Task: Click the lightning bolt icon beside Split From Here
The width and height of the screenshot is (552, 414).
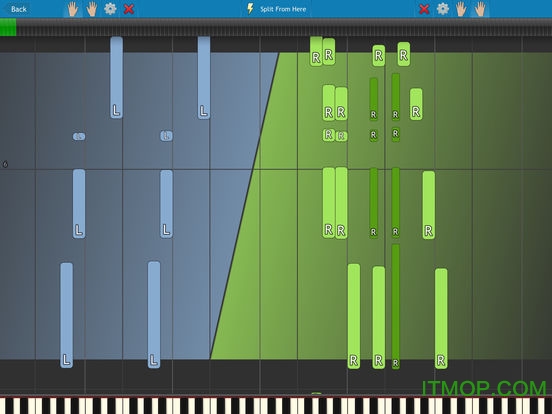Action: coord(250,9)
